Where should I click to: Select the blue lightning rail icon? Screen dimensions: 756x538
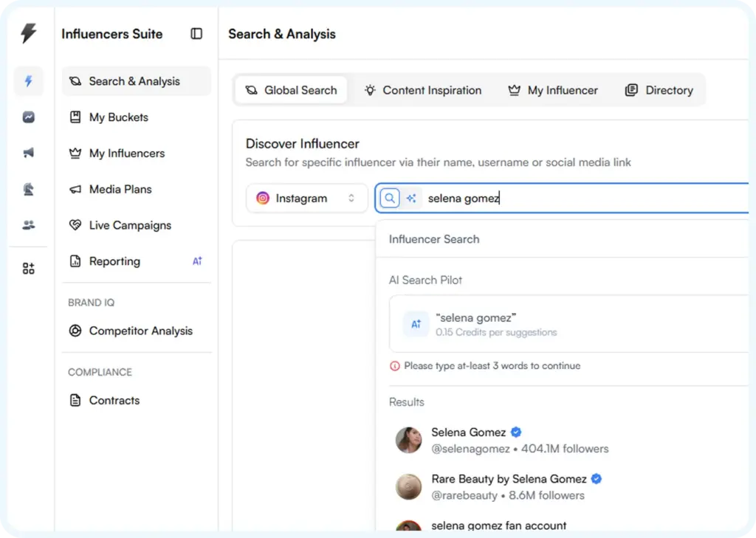click(29, 80)
